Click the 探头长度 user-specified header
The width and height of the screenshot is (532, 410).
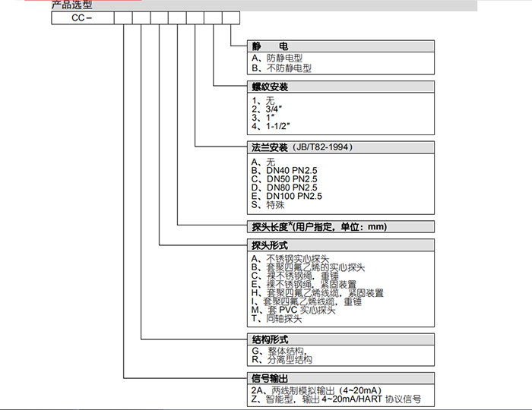point(319,226)
